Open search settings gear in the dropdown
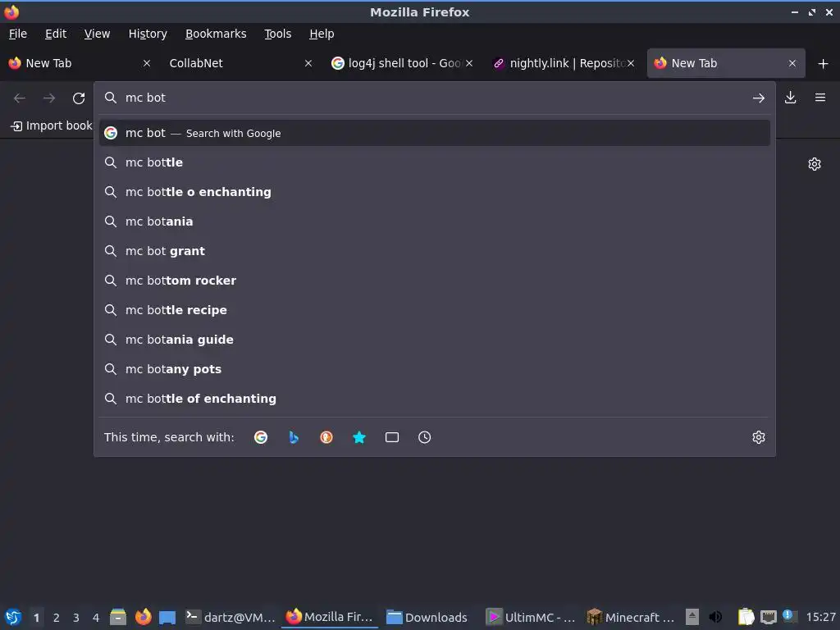This screenshot has height=630, width=840. pyautogui.click(x=759, y=437)
